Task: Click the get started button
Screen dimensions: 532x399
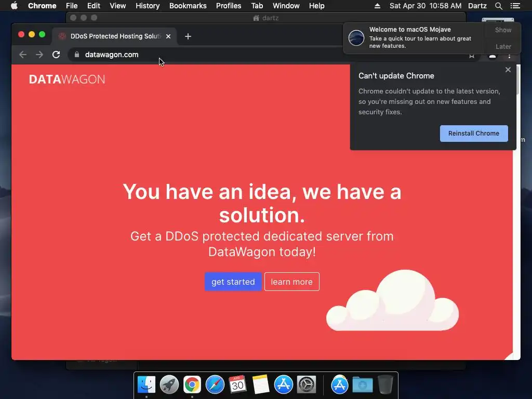Action: pos(233,282)
